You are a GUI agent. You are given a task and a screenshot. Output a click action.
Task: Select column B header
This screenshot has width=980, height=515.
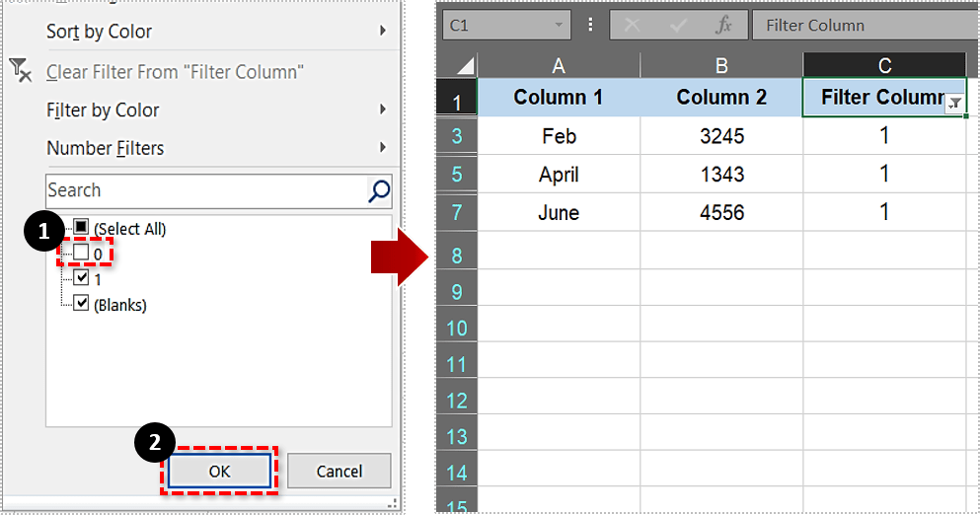click(x=721, y=66)
